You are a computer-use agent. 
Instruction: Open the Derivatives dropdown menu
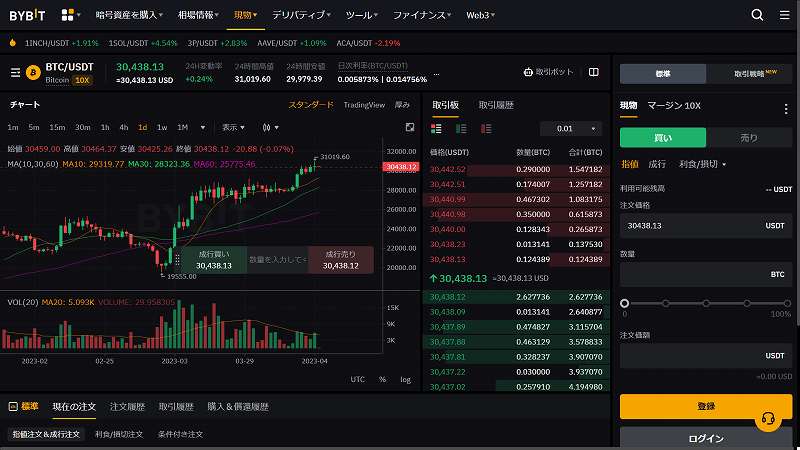(x=301, y=15)
